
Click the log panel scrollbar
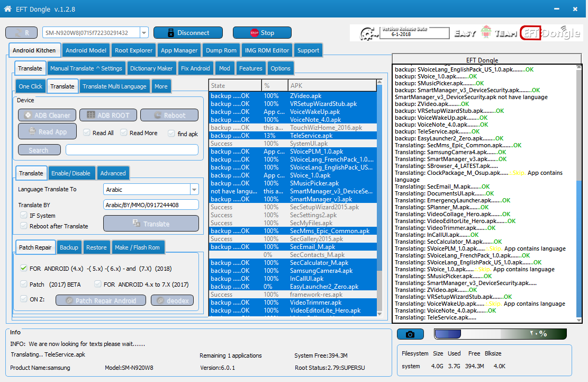[579, 193]
